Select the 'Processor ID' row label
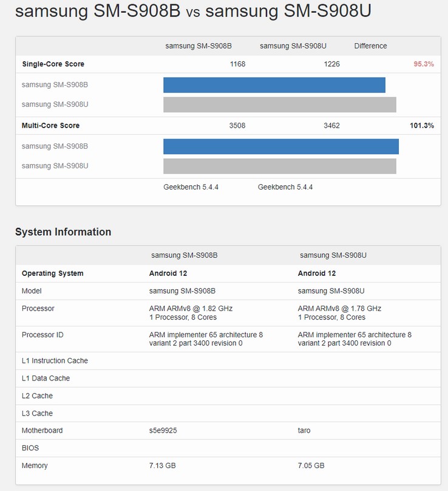 pos(42,335)
